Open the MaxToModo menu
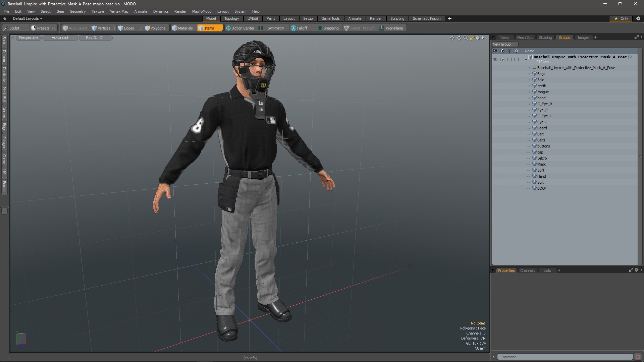 pyautogui.click(x=202, y=11)
